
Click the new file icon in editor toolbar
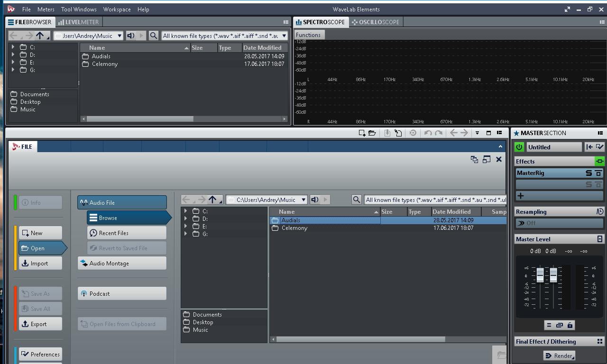tap(362, 133)
